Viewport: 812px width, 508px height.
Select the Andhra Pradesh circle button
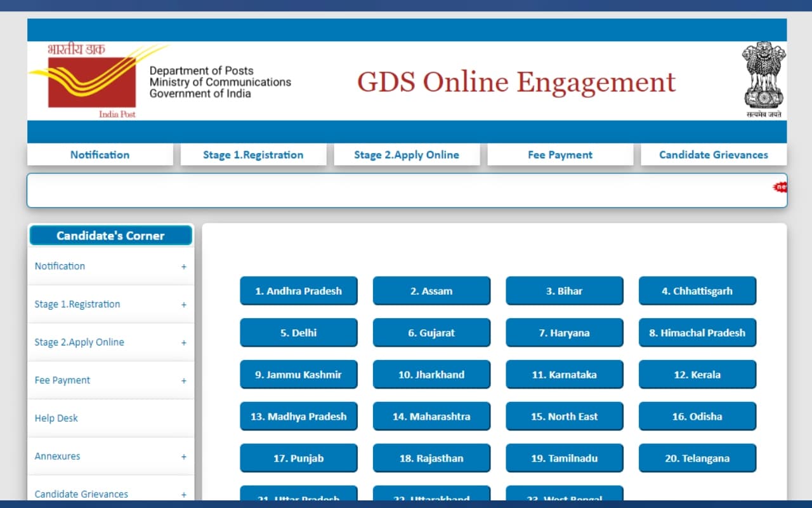(298, 291)
